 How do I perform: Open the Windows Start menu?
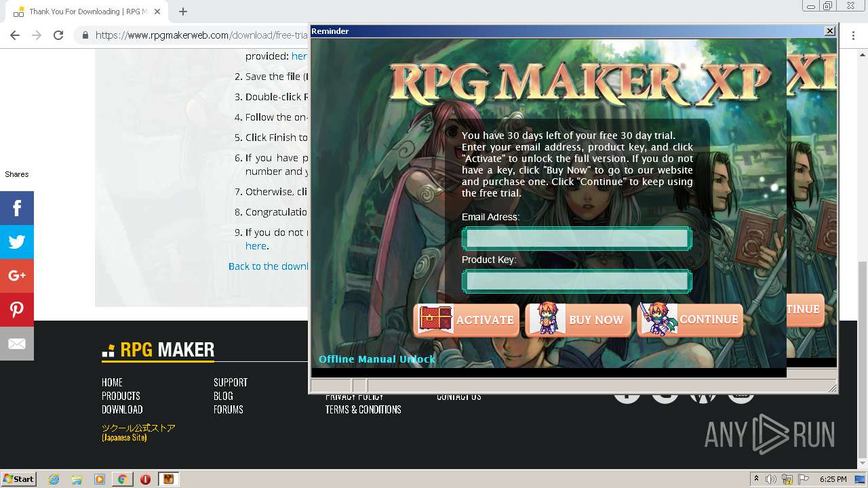click(19, 479)
